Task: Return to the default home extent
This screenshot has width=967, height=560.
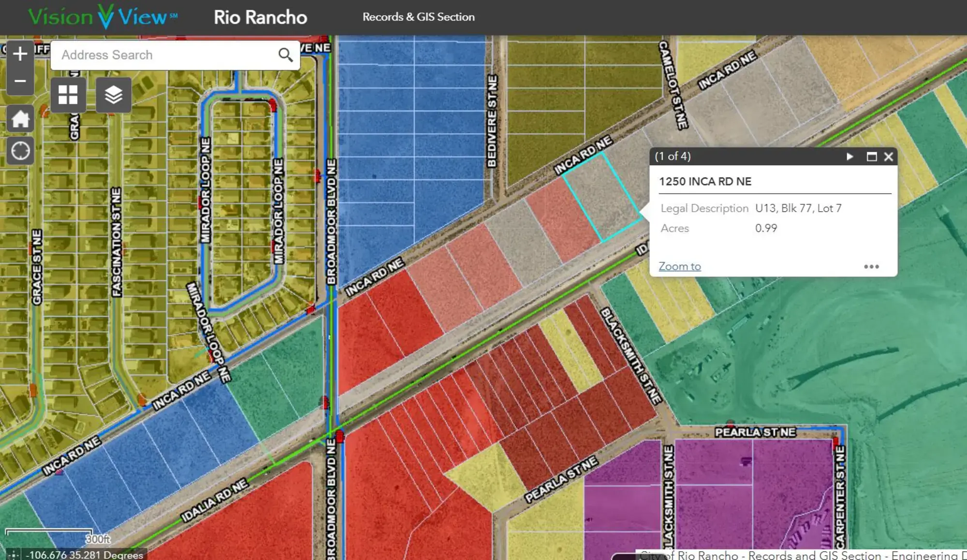Action: [x=20, y=119]
